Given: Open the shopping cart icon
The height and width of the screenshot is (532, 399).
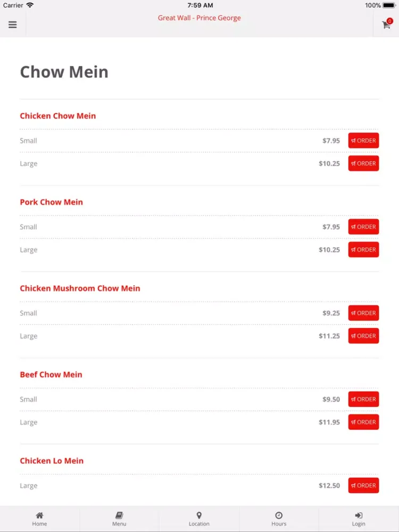Looking at the screenshot, I should 386,25.
